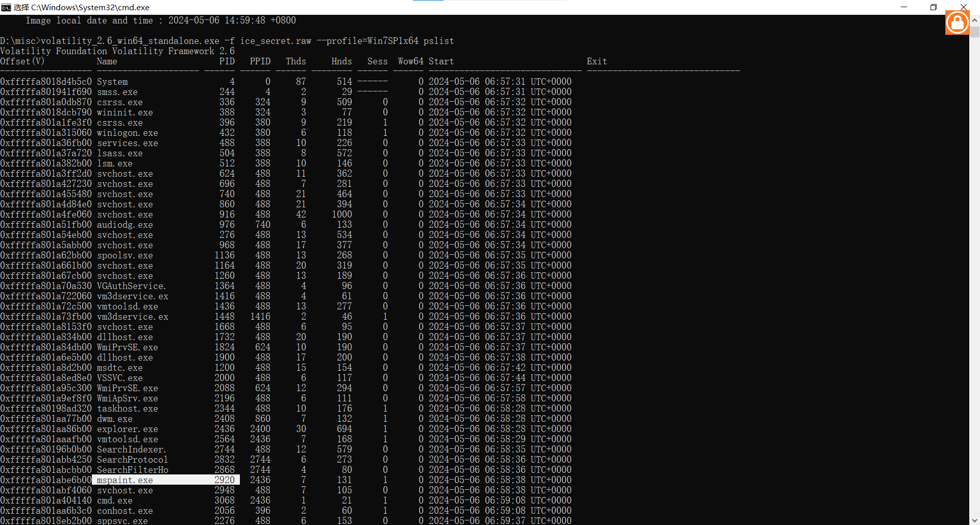Click handle count 1000 in svchost.exe row

(x=342, y=214)
